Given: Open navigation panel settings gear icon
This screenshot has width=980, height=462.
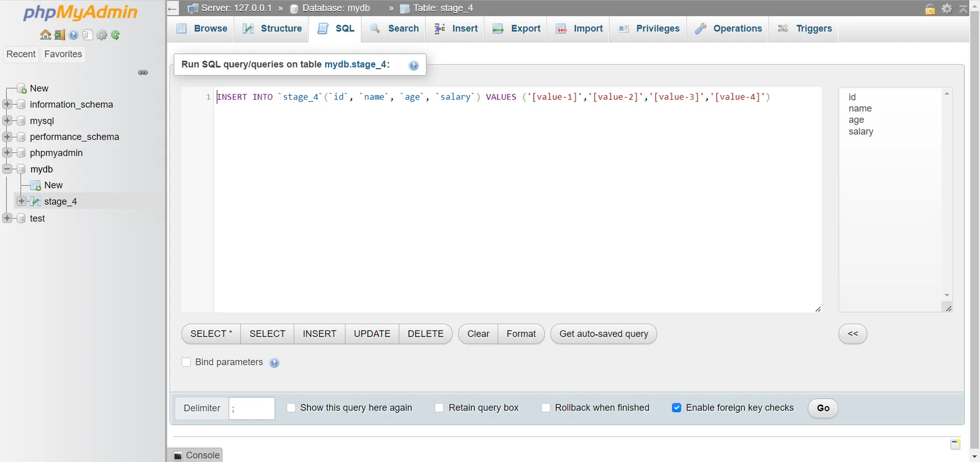Looking at the screenshot, I should [x=101, y=35].
